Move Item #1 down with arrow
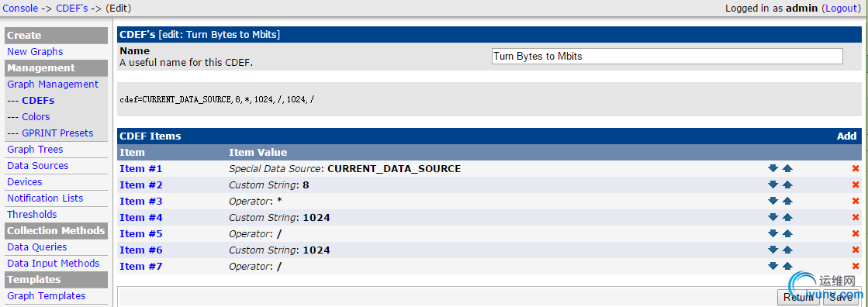The width and height of the screenshot is (868, 307). point(773,169)
